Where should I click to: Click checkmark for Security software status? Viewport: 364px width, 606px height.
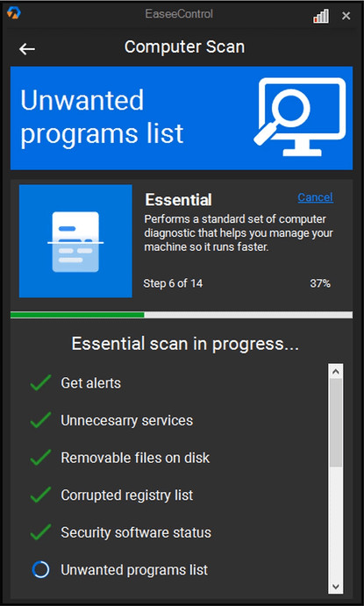[x=40, y=532]
